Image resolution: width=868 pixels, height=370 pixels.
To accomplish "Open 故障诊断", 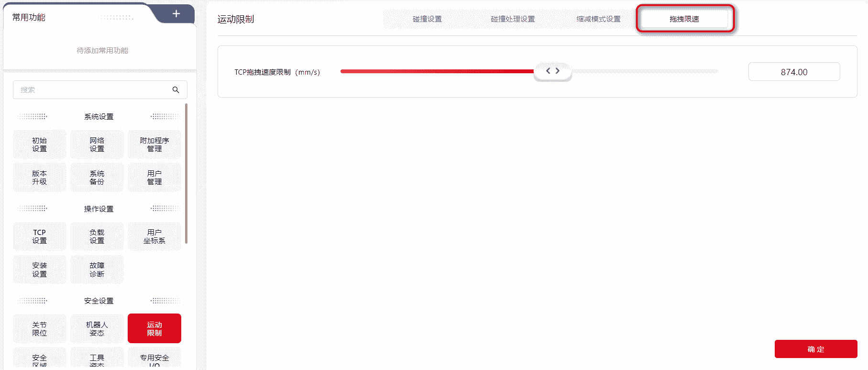I will click(x=97, y=269).
